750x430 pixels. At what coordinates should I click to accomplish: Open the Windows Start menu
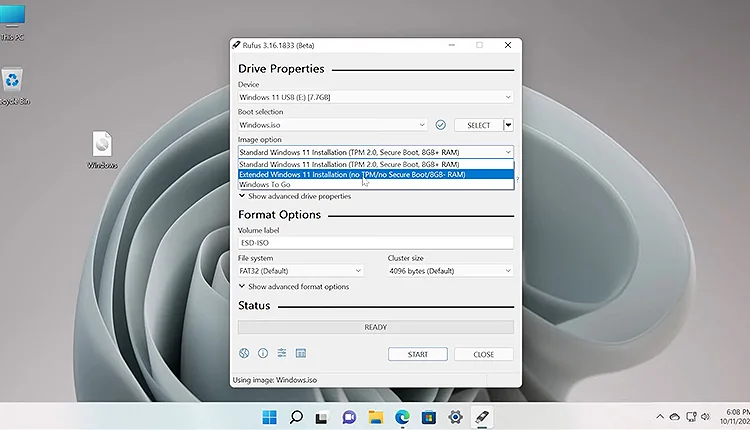269,417
